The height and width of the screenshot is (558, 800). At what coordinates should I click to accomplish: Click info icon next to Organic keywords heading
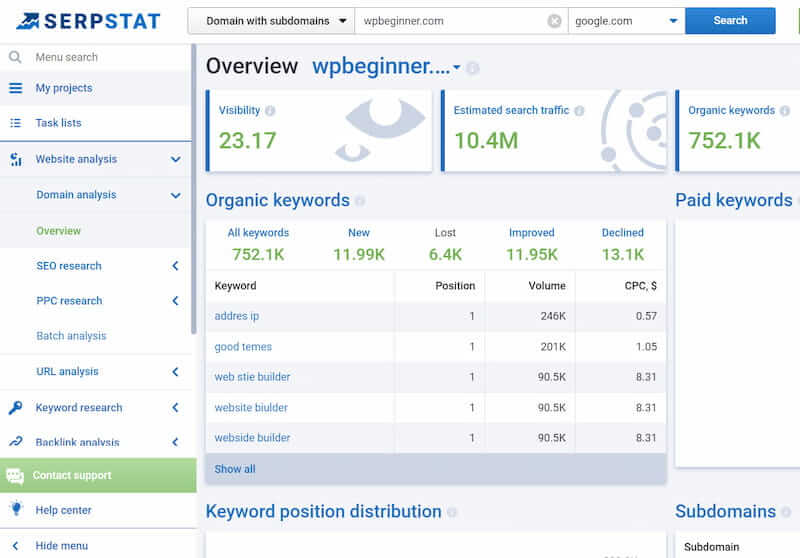(360, 201)
